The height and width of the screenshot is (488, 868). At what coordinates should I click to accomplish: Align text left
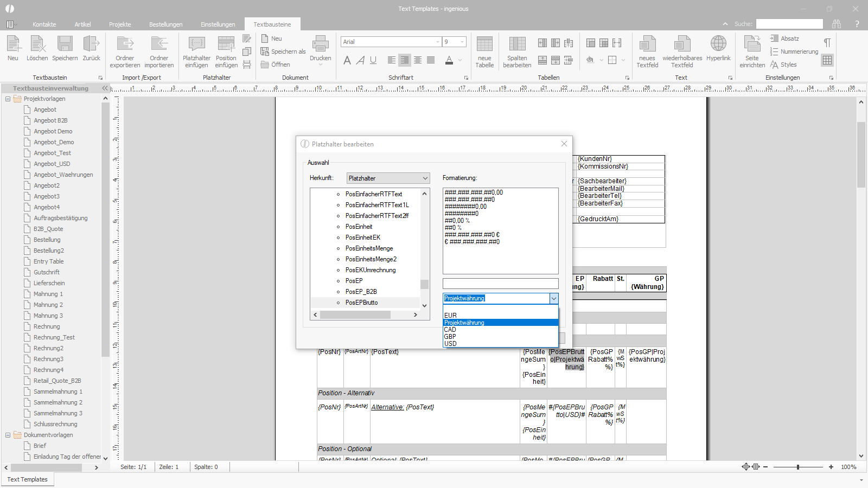pyautogui.click(x=392, y=60)
